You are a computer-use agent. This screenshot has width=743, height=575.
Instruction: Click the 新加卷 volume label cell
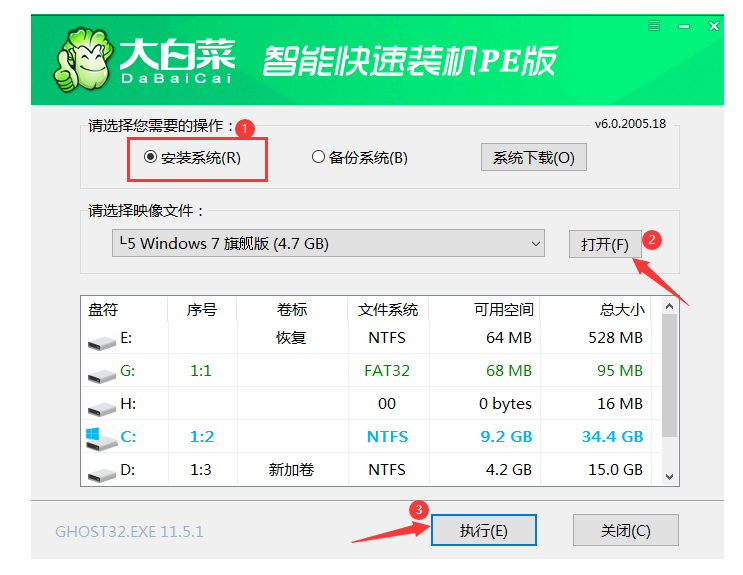click(291, 470)
